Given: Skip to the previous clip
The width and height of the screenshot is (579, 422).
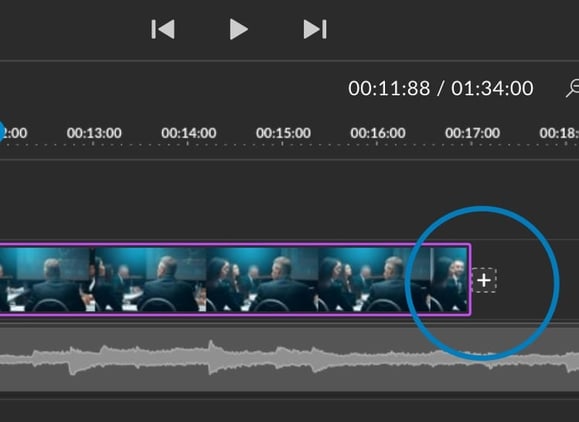Looking at the screenshot, I should 163,30.
